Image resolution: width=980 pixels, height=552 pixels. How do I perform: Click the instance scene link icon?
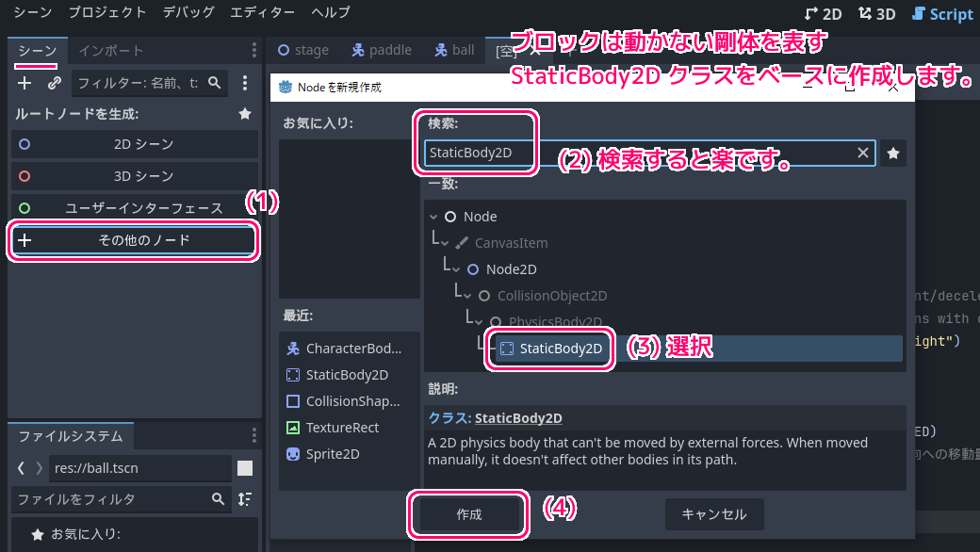tap(55, 83)
